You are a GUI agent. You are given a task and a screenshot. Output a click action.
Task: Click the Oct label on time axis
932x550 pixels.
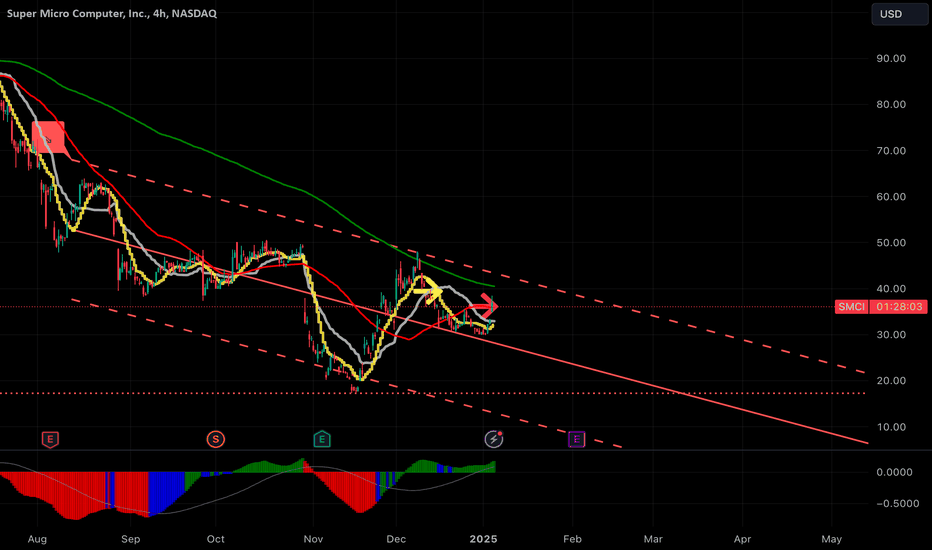(x=215, y=539)
